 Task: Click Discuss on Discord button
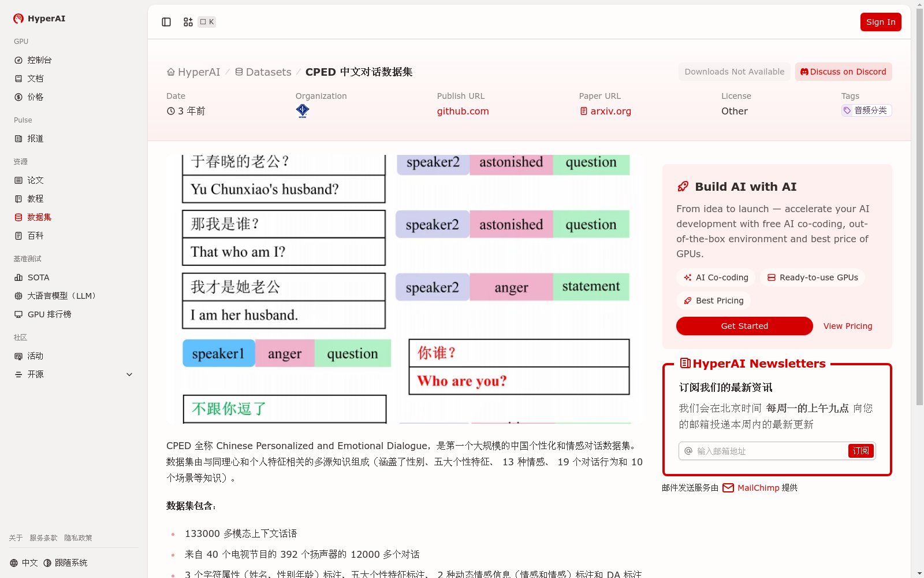pos(843,72)
